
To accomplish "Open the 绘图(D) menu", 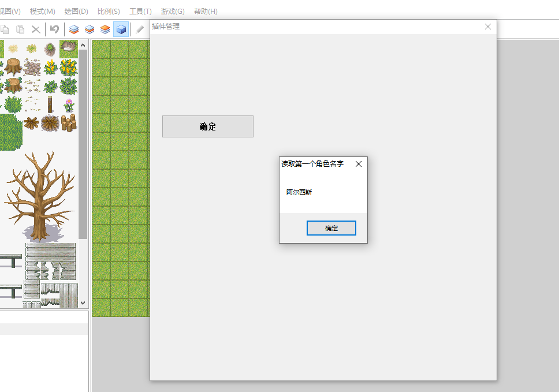I will point(76,12).
